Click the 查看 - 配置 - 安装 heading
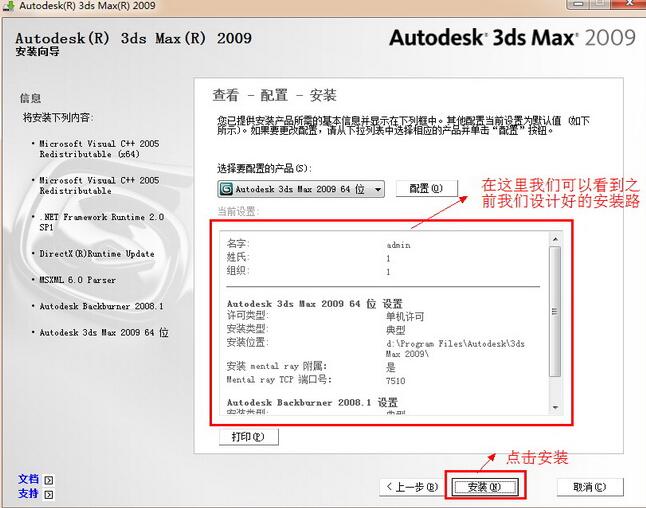Image resolution: width=646 pixels, height=508 pixels. point(274,95)
